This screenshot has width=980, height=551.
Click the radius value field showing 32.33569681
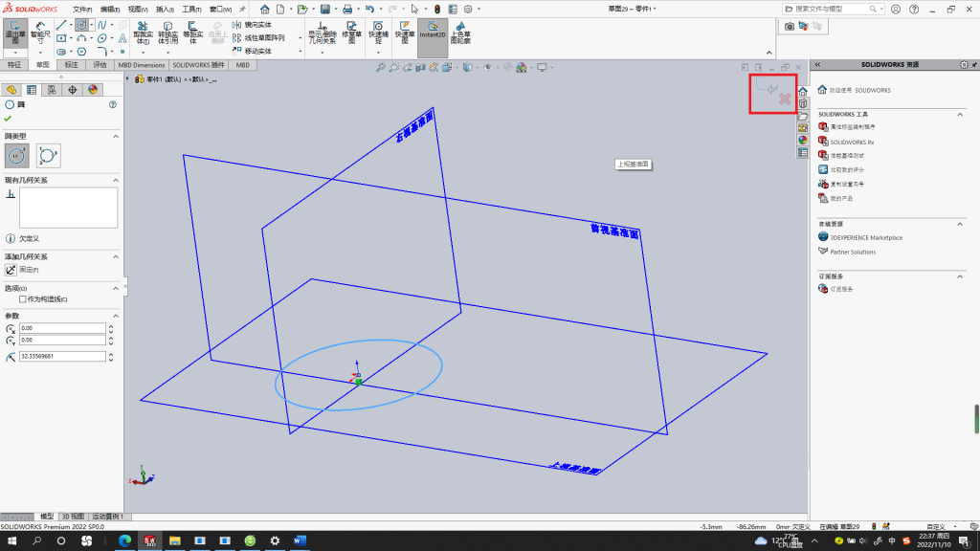(x=62, y=357)
